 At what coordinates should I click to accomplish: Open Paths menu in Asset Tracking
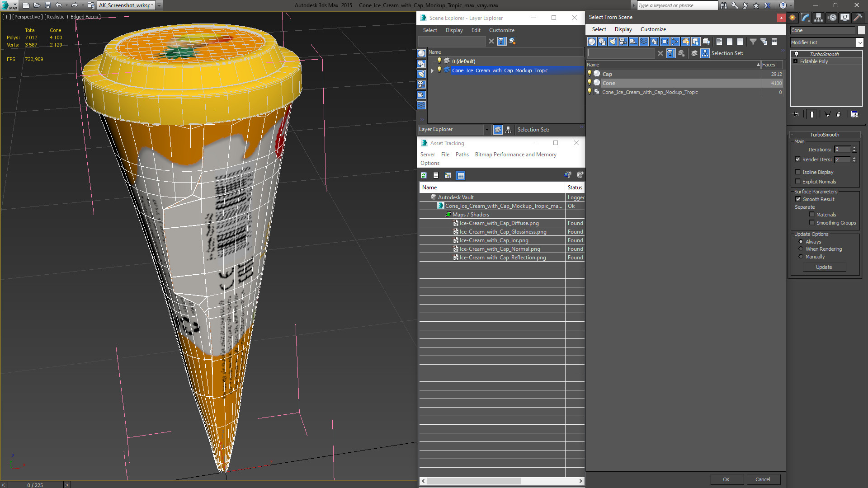point(462,155)
